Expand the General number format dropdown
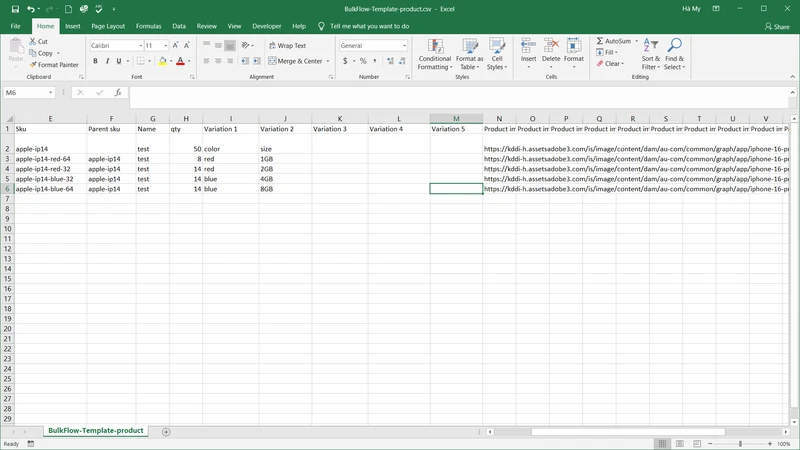The width and height of the screenshot is (800, 450). point(404,46)
